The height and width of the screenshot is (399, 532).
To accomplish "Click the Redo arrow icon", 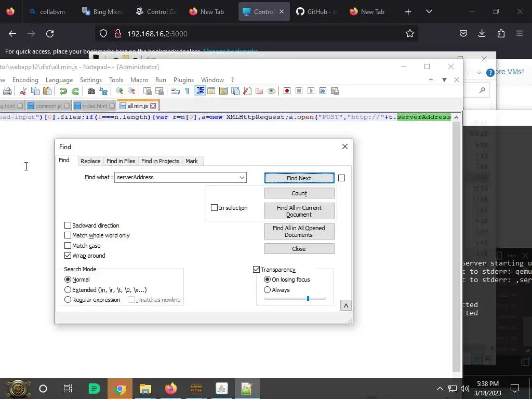I will [x=75, y=91].
